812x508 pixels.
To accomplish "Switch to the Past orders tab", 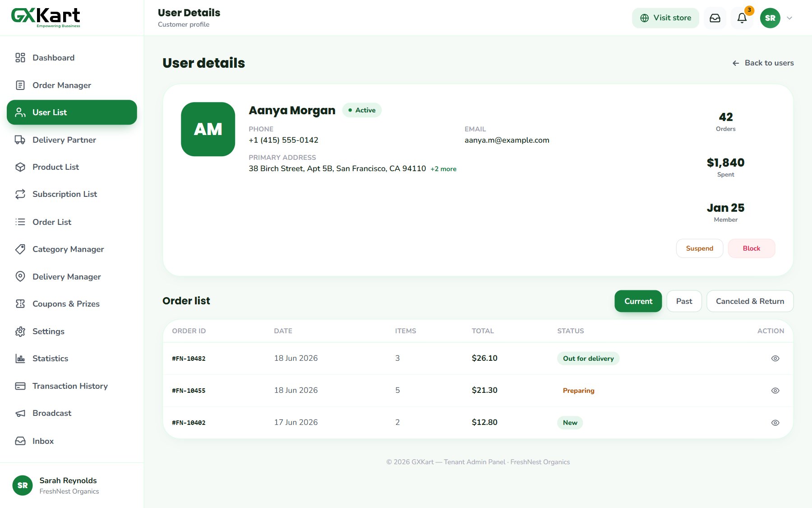I will (684, 301).
